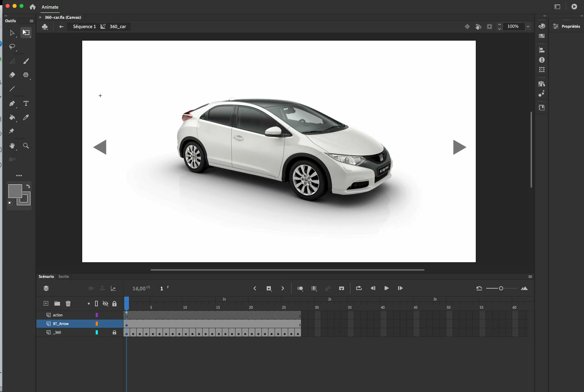Toggle onion skinning
Image resolution: width=584 pixels, height=392 pixels.
[x=300, y=288]
